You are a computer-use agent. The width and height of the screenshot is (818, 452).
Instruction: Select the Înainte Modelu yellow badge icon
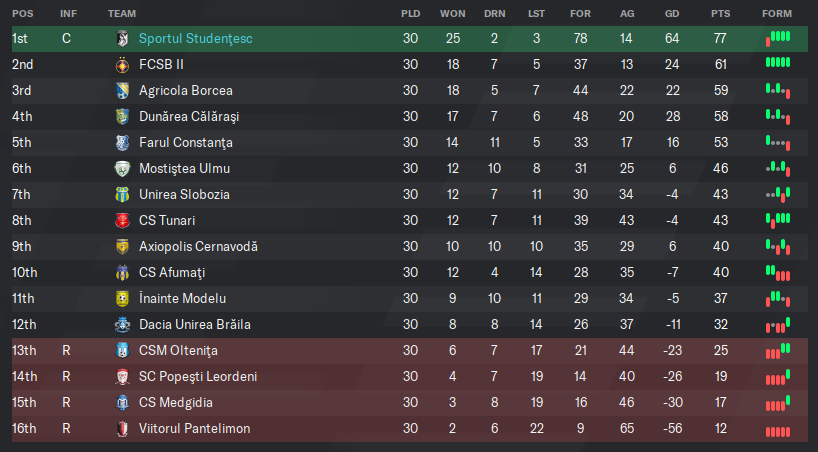click(122, 299)
